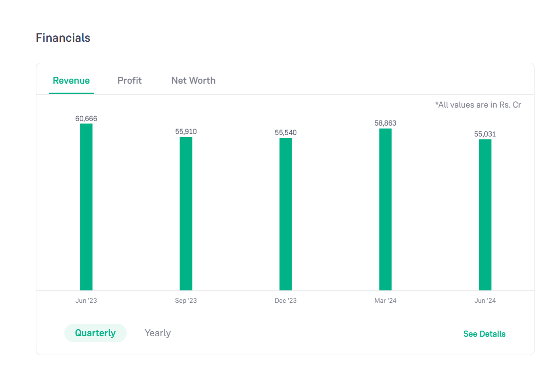Screen dimensions: 546x392
Task: Select the Revenue tab
Action: (71, 81)
